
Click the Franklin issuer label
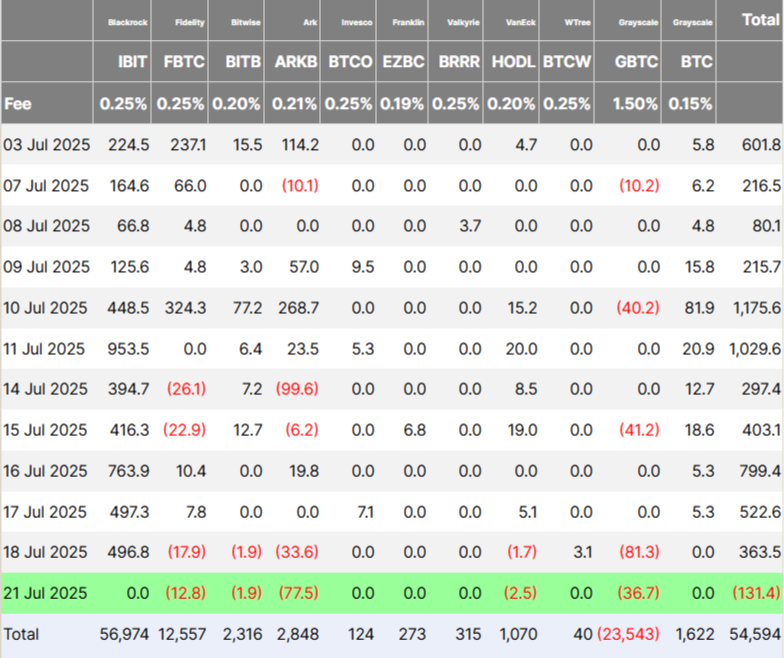click(408, 22)
